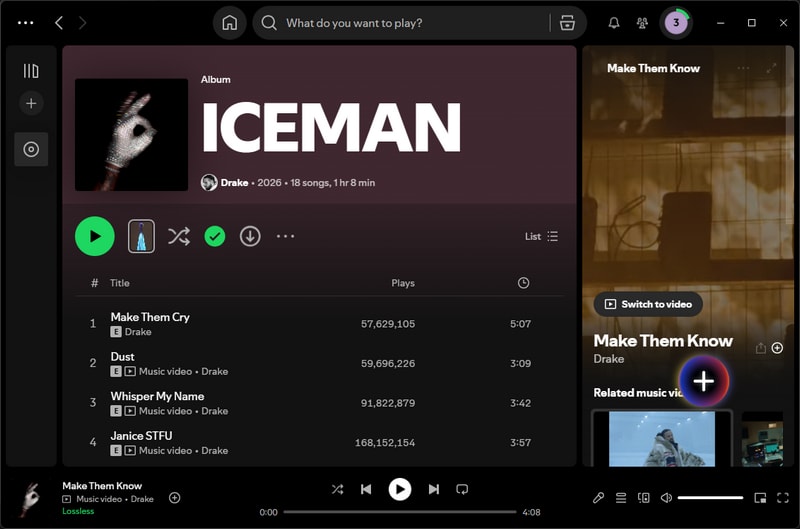The height and width of the screenshot is (529, 800).
Task: Click the Title column header
Action: [120, 283]
